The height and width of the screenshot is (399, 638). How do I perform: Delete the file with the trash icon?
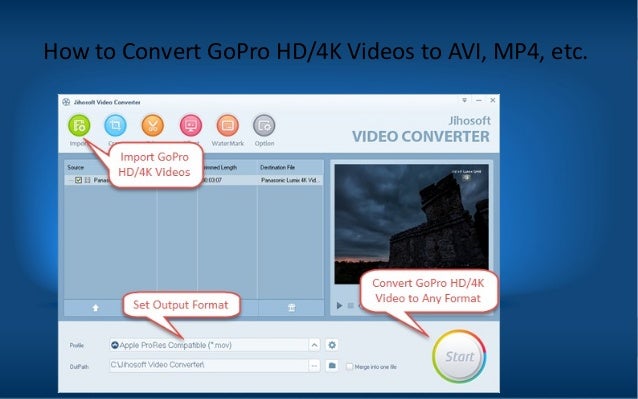coord(291,308)
